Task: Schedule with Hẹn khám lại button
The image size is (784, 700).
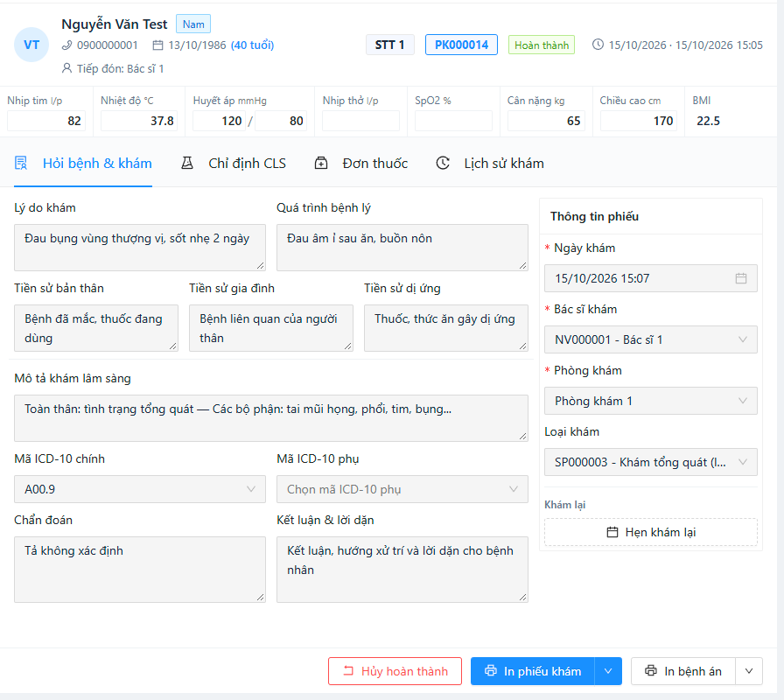Action: 650,532
